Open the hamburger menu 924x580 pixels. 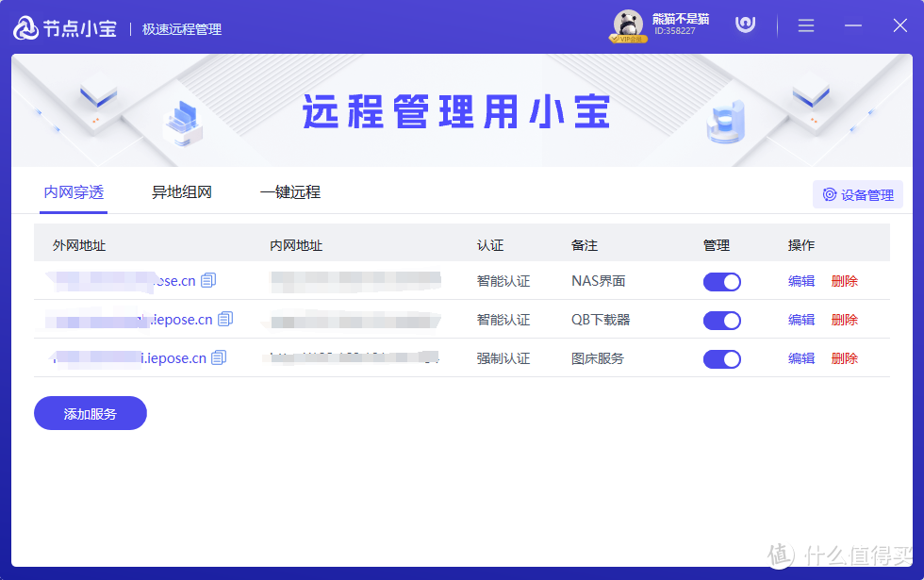(x=806, y=25)
